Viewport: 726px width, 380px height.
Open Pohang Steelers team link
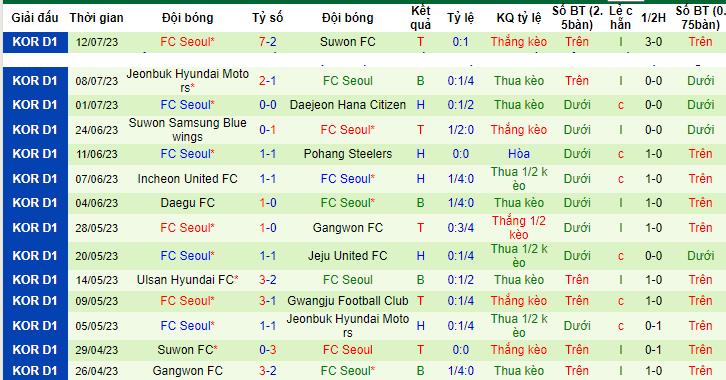(x=347, y=154)
